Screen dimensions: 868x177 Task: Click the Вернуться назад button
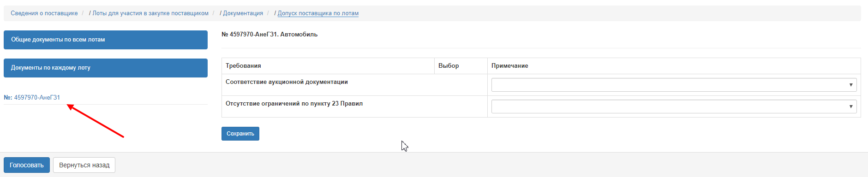click(84, 165)
